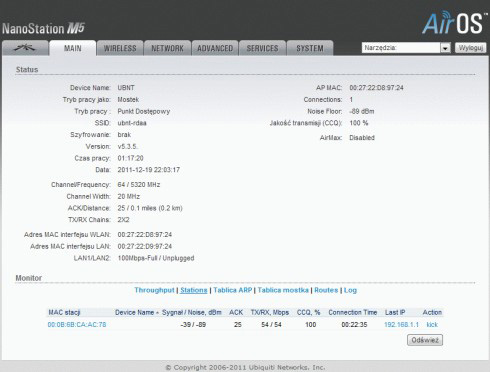Click the Czas pracy value 01:17:20

[x=130, y=158]
